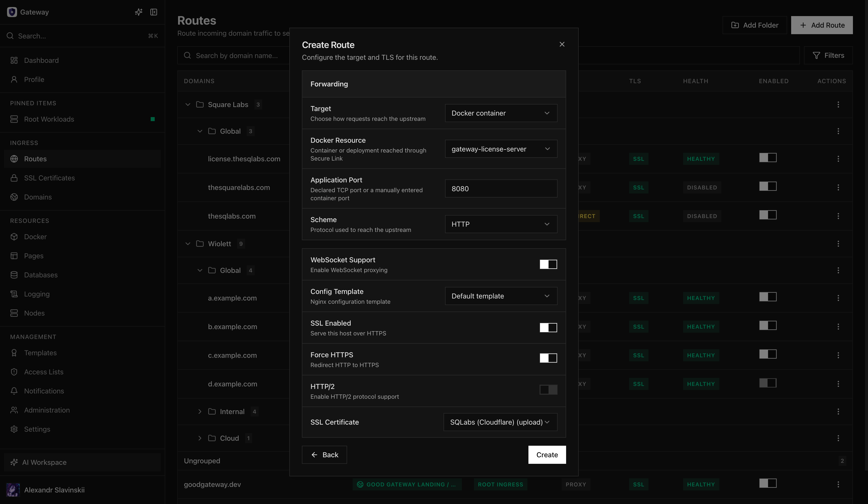The height and width of the screenshot is (504, 868).
Task: Go to SSL Certificates in sidebar
Action: click(x=82, y=178)
